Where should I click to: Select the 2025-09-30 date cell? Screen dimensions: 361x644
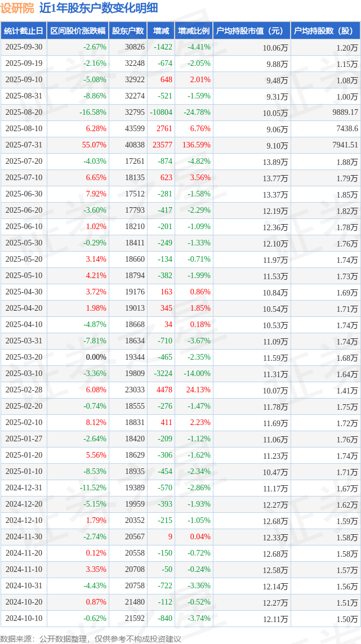tap(24, 47)
